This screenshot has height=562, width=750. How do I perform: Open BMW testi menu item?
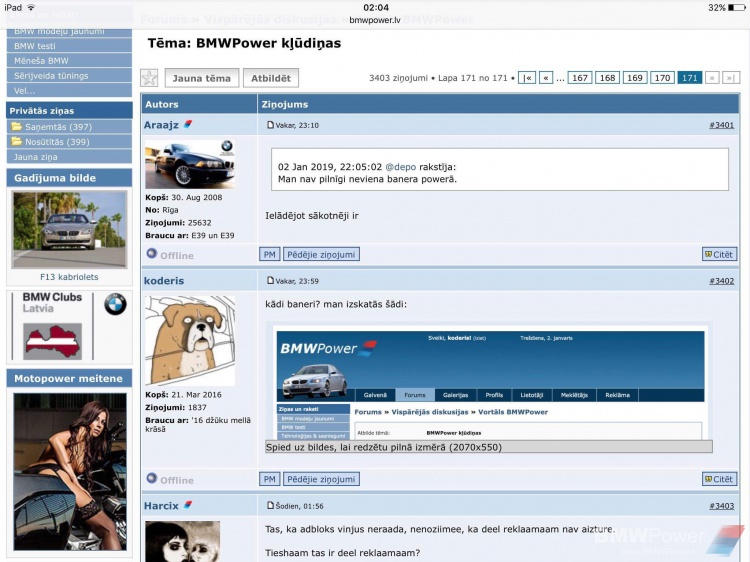pos(69,46)
